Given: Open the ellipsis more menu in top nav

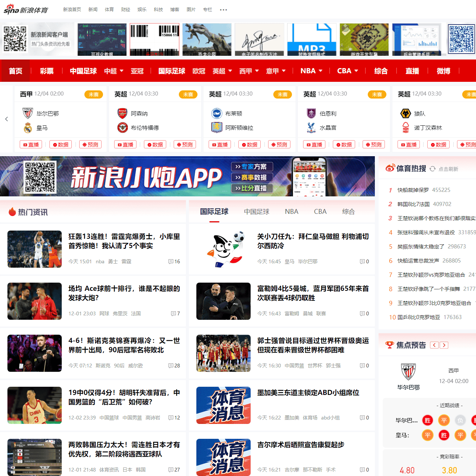Looking at the screenshot, I should 223,10.
